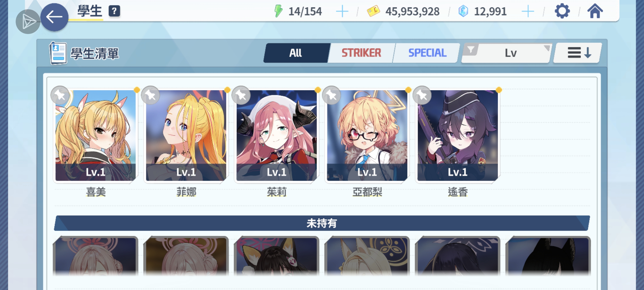Image resolution: width=644 pixels, height=290 pixels.
Task: Open student 亞都梨's portrait card
Action: pos(367,135)
